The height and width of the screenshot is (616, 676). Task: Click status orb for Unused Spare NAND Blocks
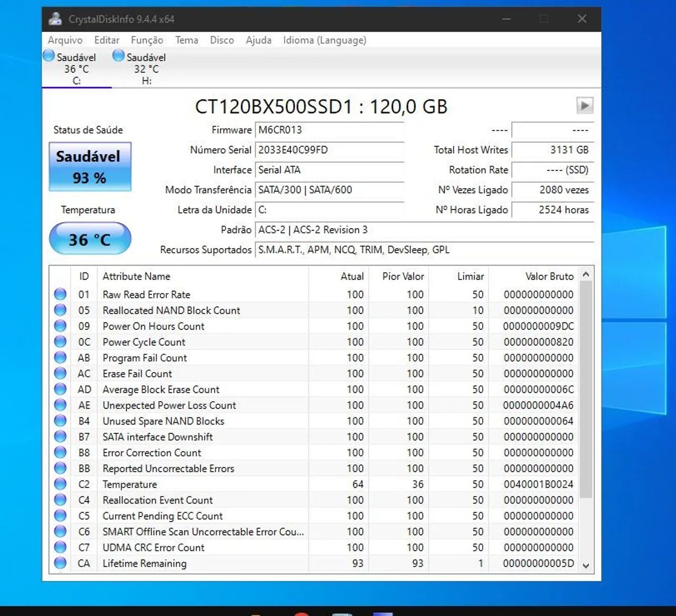click(x=60, y=421)
